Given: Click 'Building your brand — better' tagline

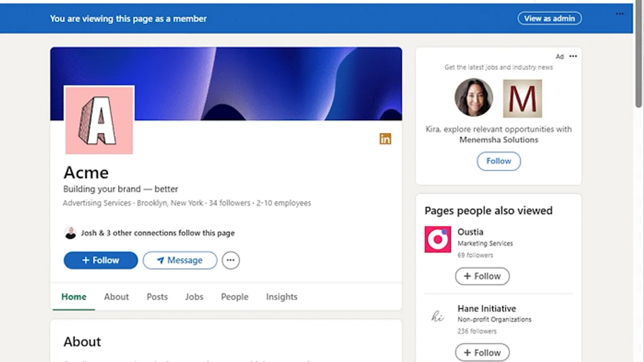Looking at the screenshot, I should [121, 189].
